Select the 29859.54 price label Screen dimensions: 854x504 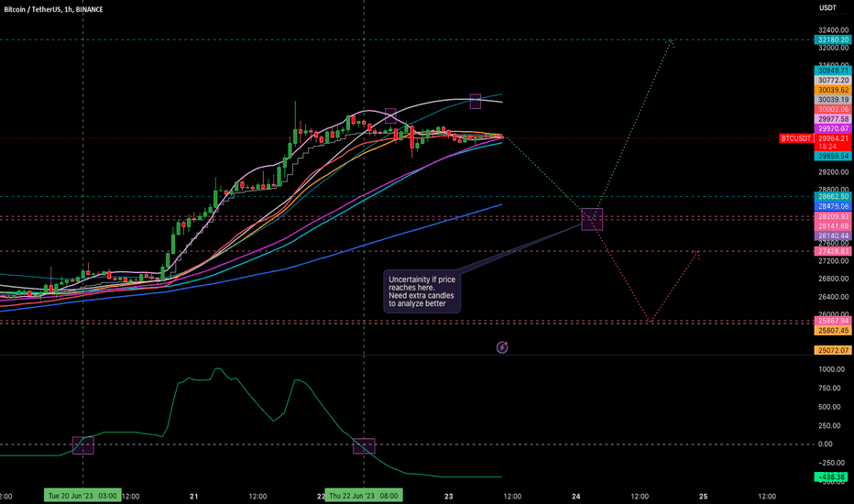click(x=833, y=156)
